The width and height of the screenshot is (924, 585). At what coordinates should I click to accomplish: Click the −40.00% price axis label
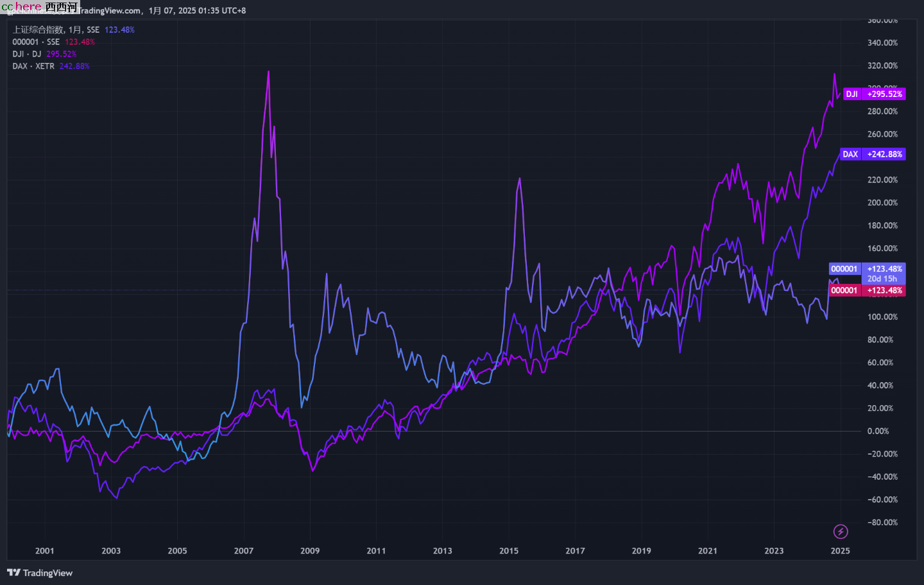click(882, 476)
